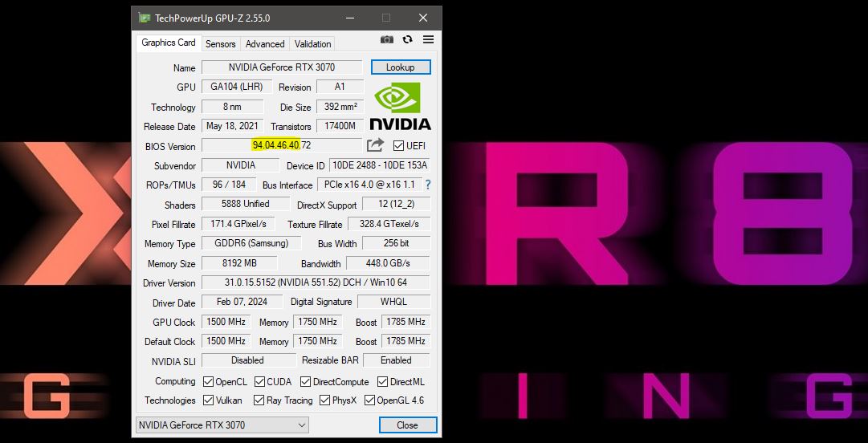868x443 pixels.
Task: Open the Bus Interface question mark help
Action: pos(428,185)
